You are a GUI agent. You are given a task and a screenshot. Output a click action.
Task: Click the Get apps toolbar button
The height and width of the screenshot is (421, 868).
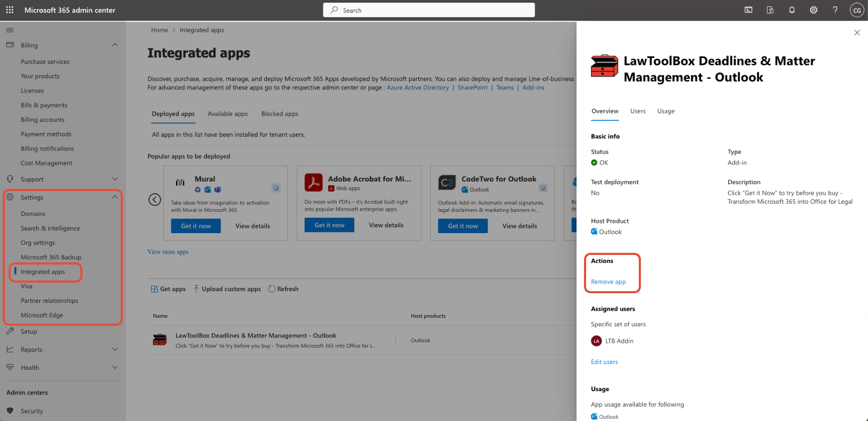tap(168, 289)
